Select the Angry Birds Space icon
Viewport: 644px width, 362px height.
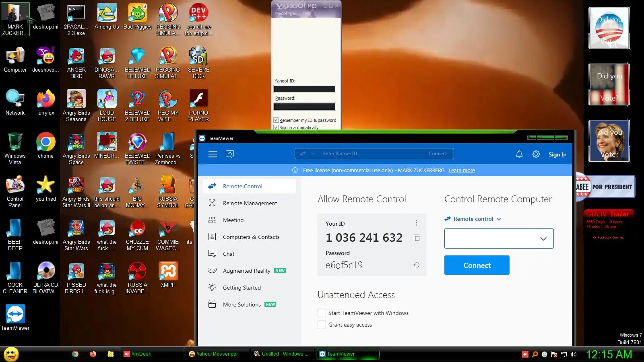pos(76,149)
